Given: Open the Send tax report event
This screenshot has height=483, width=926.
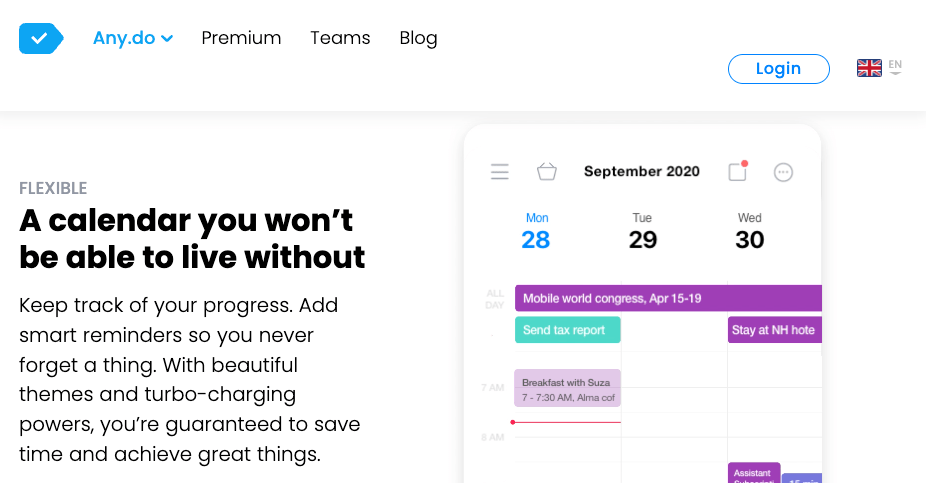Looking at the screenshot, I should click(567, 330).
